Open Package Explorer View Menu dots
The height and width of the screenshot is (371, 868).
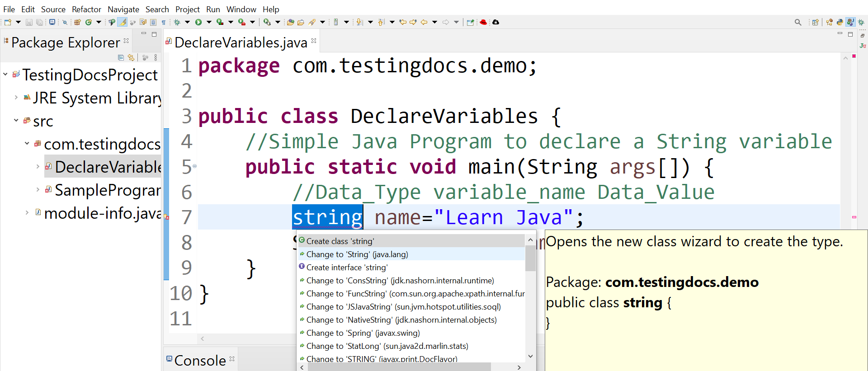[x=156, y=57]
